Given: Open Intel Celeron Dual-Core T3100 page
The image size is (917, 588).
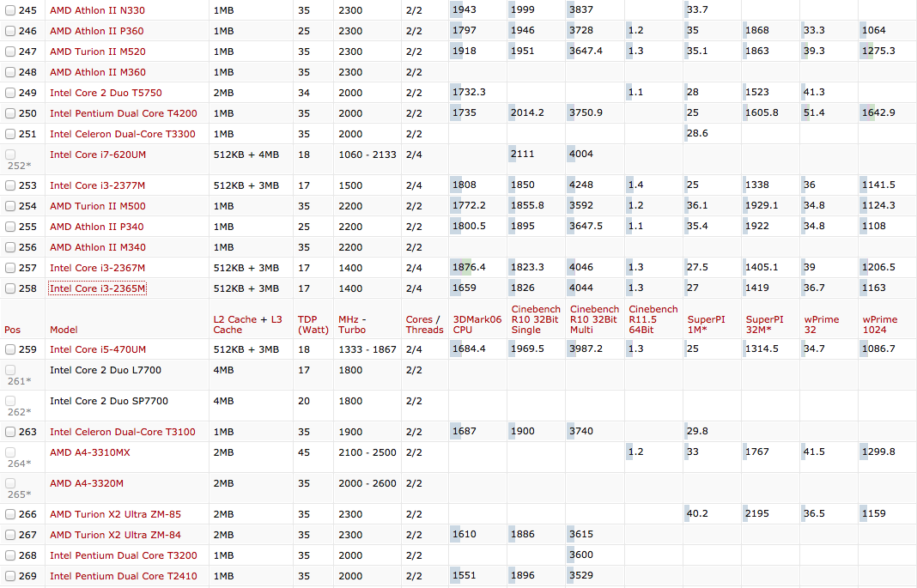Looking at the screenshot, I should [122, 432].
